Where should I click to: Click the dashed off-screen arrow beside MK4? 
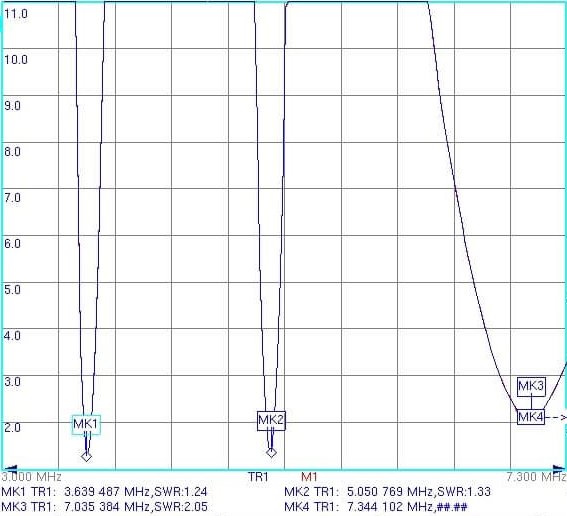tap(556, 418)
